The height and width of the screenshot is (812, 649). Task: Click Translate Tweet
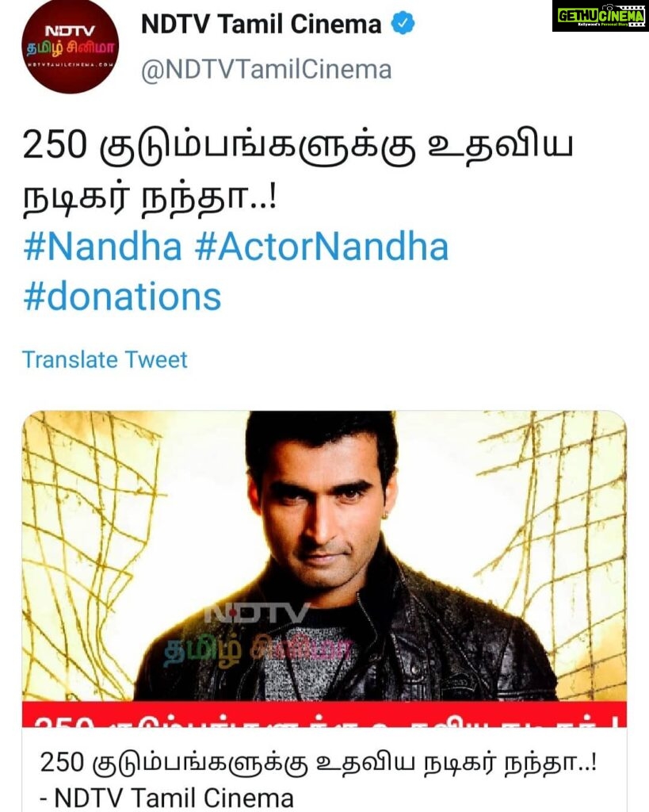pos(105,359)
